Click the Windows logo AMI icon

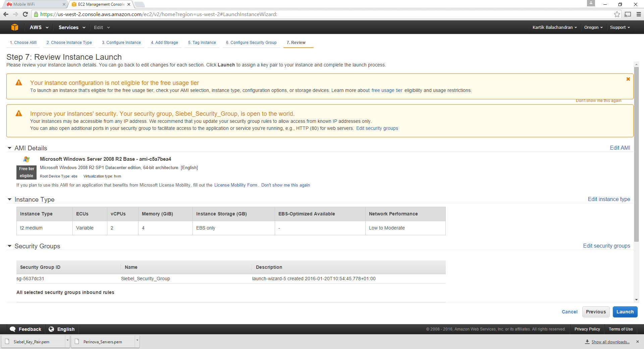tap(26, 159)
